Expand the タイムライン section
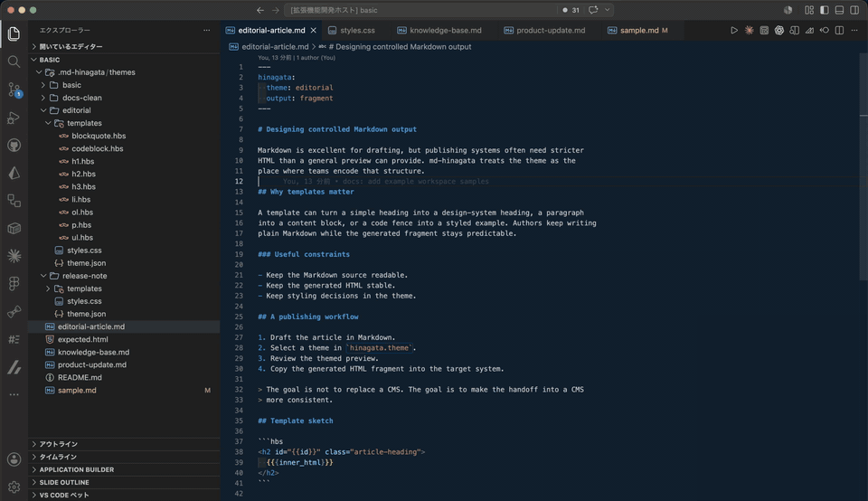Image resolution: width=868 pixels, height=501 pixels. click(124, 457)
